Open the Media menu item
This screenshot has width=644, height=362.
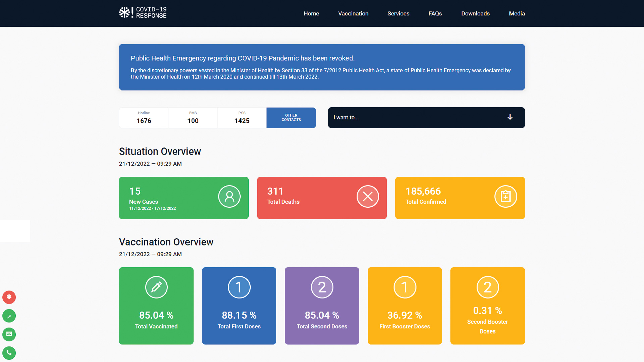[x=517, y=13]
